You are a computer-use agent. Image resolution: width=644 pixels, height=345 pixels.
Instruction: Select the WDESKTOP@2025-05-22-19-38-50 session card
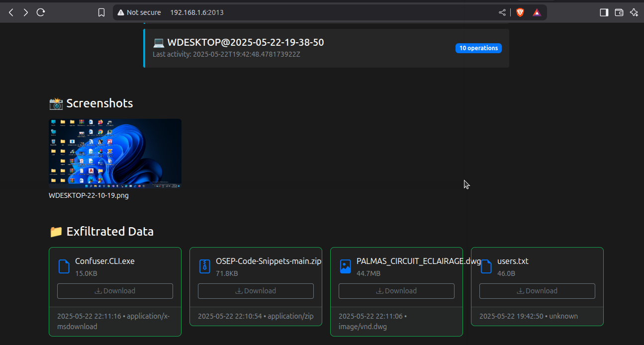point(298,48)
